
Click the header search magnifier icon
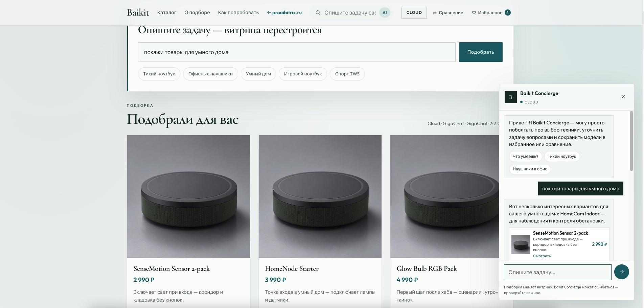coord(318,13)
